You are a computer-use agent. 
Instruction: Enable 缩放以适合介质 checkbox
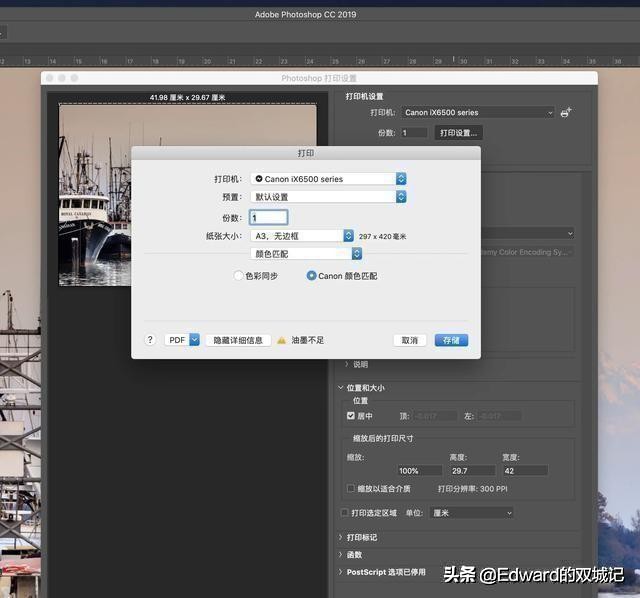[350, 489]
